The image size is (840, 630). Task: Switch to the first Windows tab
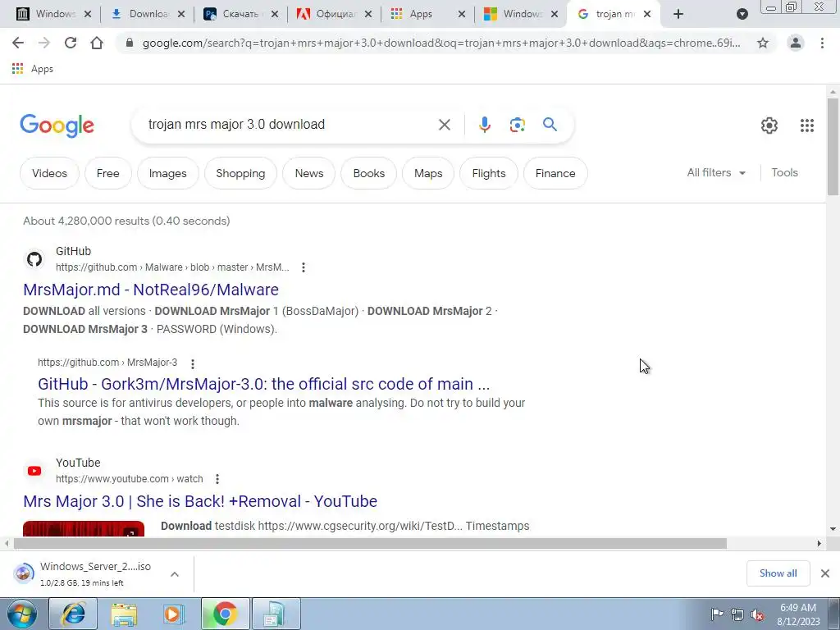pos(47,14)
